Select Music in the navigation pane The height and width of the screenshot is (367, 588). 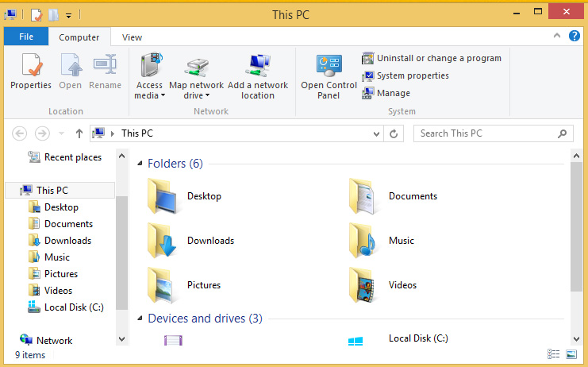49,257
